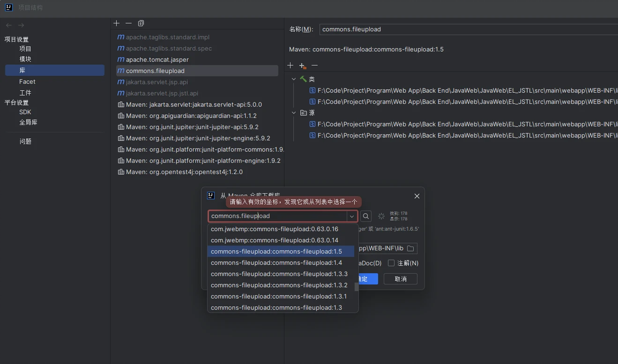Select commons-fileupload:commons-fileupload:1.3 suggestion
Viewport: 618px width, 364px height.
coord(281,308)
